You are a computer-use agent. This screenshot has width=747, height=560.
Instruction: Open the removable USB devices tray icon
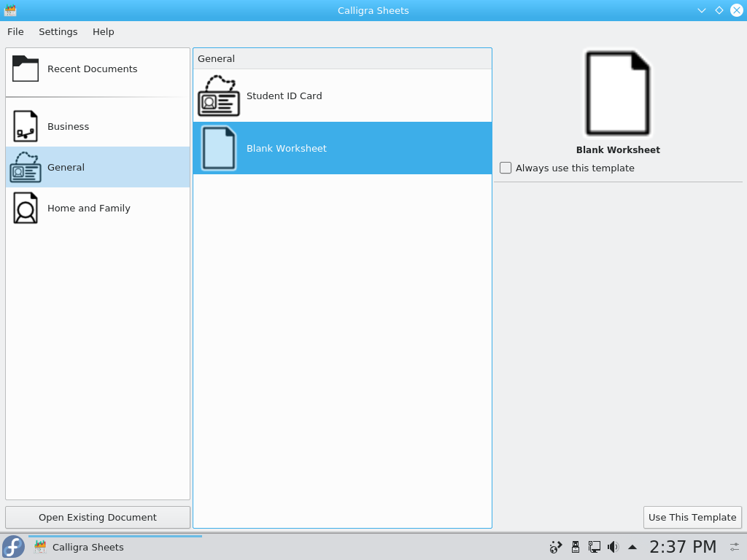click(576, 547)
